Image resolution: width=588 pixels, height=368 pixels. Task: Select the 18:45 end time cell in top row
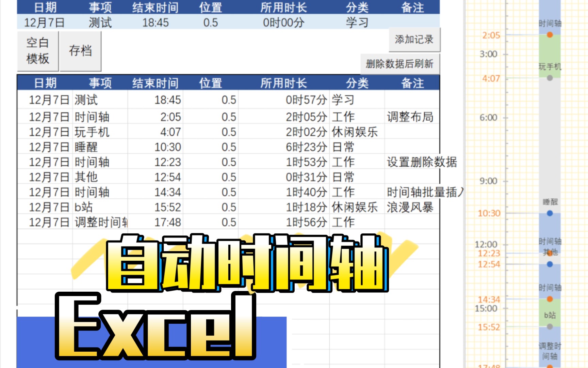[x=155, y=23]
